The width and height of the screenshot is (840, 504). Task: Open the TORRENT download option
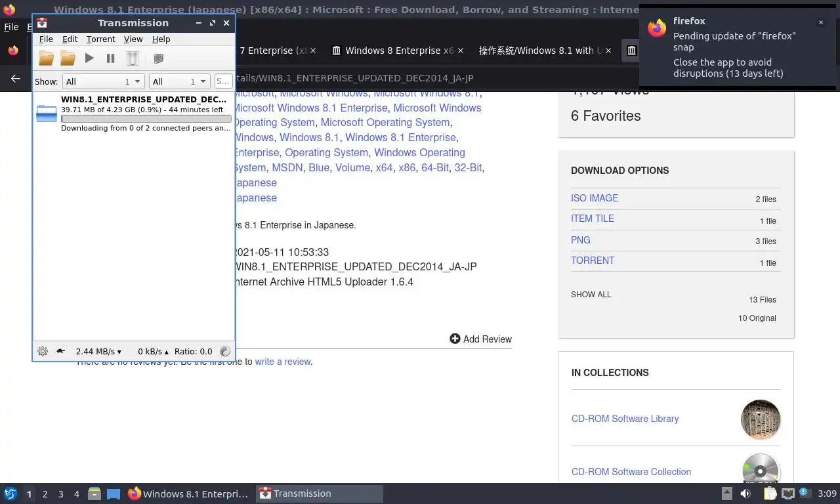click(x=593, y=261)
